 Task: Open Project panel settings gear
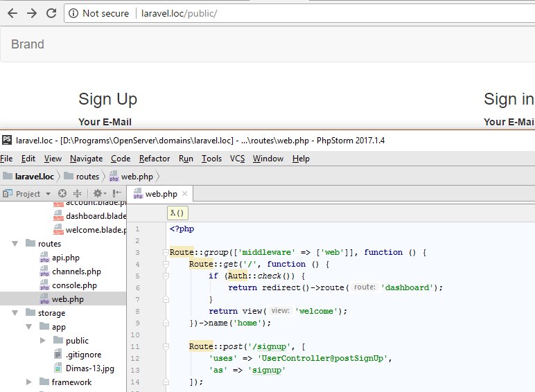click(100, 194)
